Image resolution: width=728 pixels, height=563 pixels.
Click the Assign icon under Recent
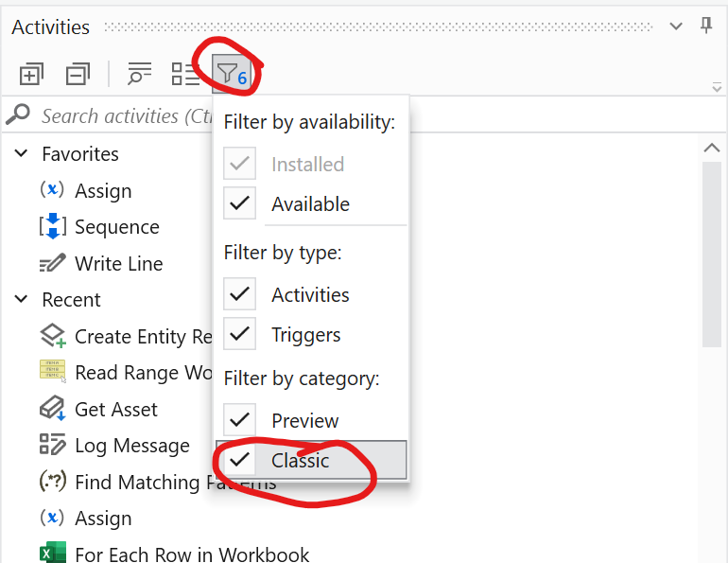[52, 518]
